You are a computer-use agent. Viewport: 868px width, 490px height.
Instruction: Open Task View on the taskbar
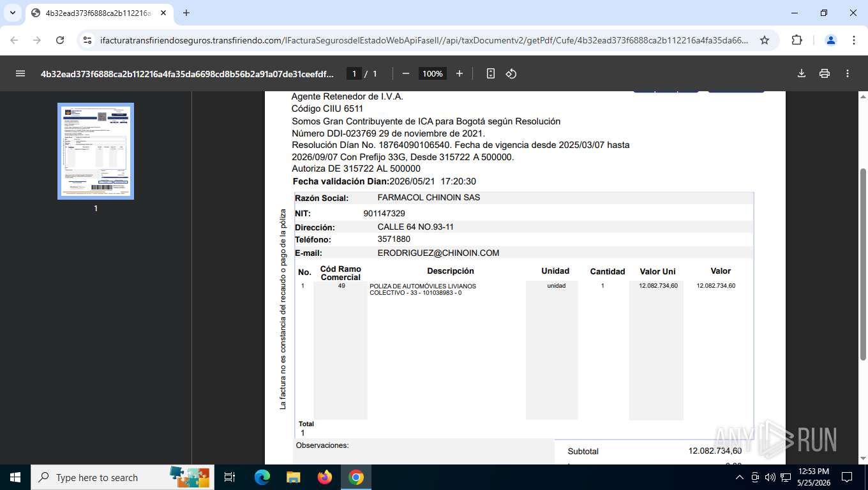point(230,477)
